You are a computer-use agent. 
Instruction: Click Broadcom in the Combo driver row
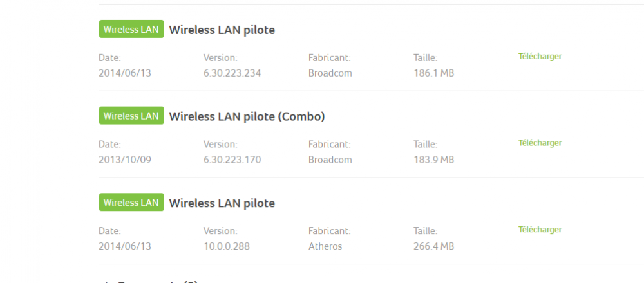(x=330, y=160)
